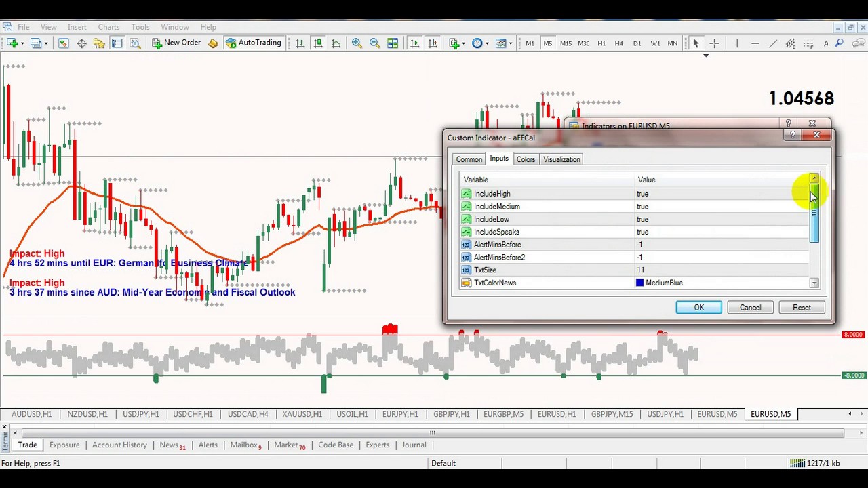Viewport: 868px width, 488px height.
Task: Select the Equidistant Channel tool
Action: point(790,43)
